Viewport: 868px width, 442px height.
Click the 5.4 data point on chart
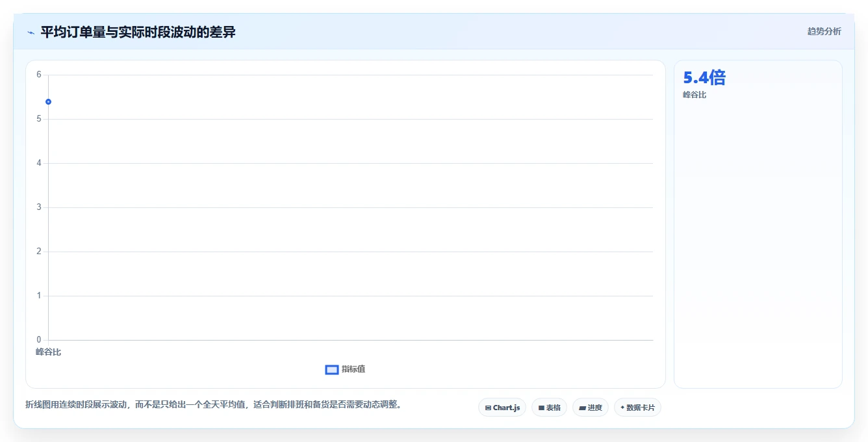tap(48, 101)
